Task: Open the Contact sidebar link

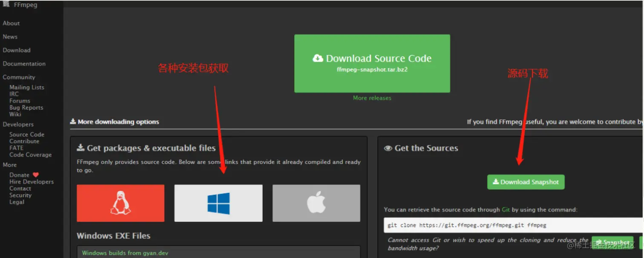Action: tap(20, 188)
